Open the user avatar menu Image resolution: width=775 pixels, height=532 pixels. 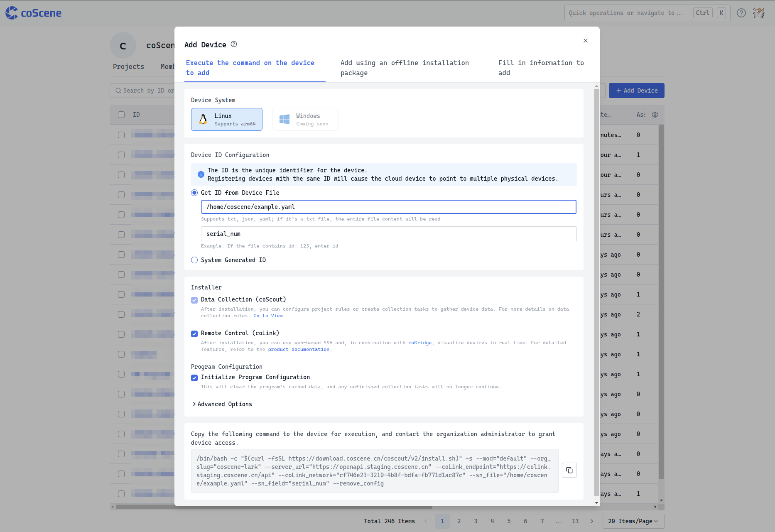(759, 13)
